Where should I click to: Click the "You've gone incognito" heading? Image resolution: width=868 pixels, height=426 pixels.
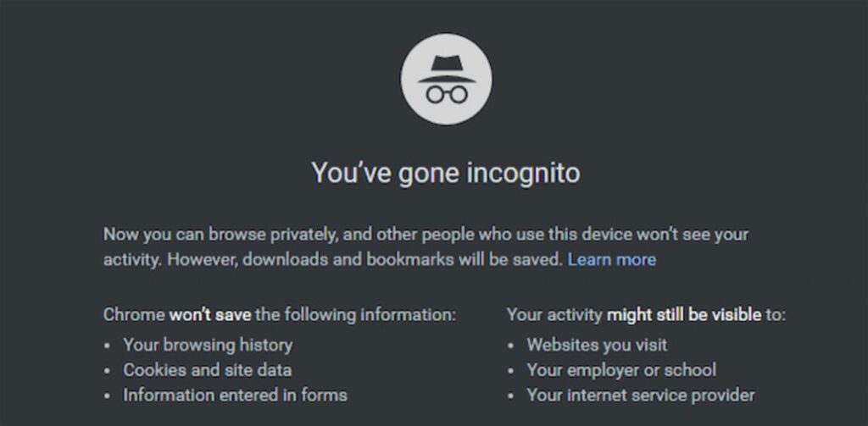coord(445,174)
